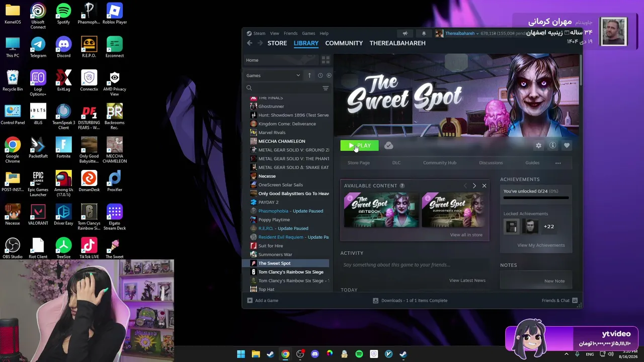
Task: Open the game info icon
Action: point(552,146)
